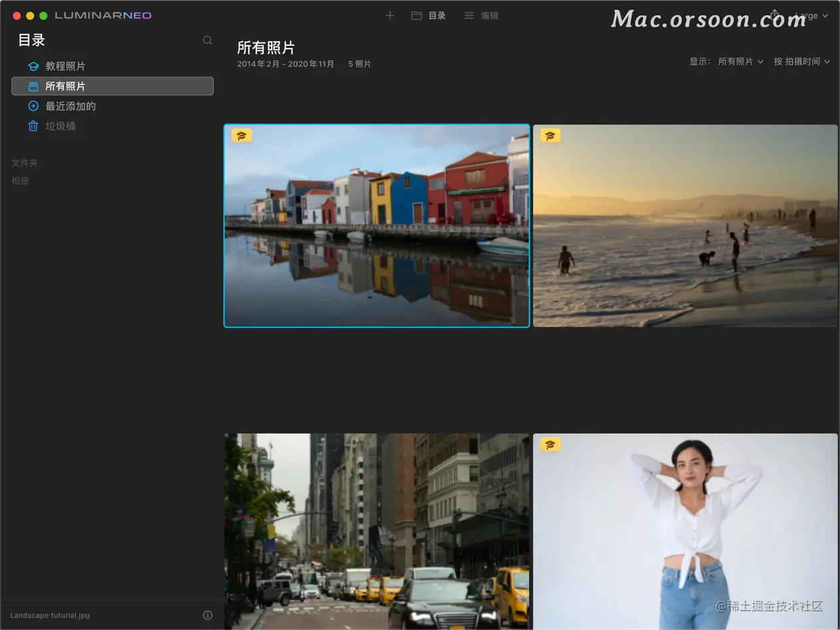The image size is (840, 630).
Task: Open the Large thumbnail size dropdown
Action: coord(811,15)
